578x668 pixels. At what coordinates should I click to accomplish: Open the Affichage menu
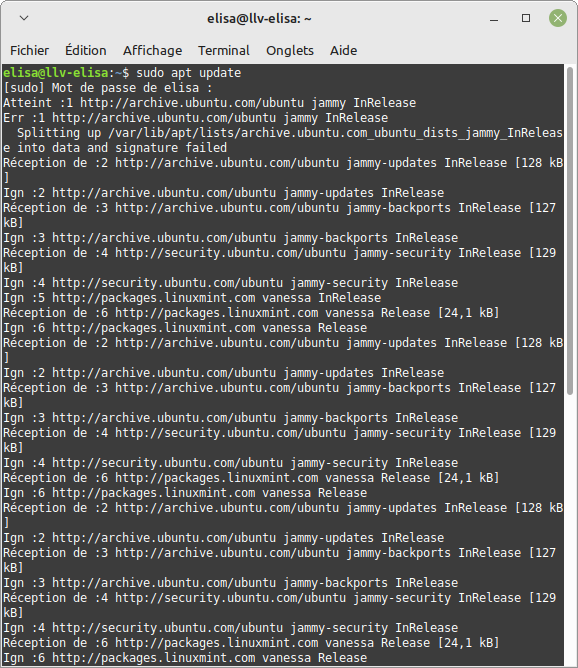point(152,51)
